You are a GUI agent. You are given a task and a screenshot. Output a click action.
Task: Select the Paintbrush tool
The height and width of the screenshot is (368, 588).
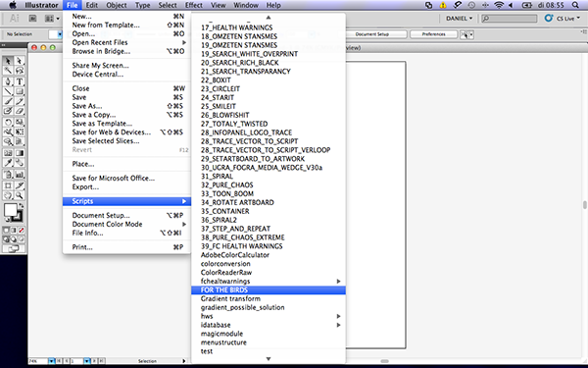(8, 101)
